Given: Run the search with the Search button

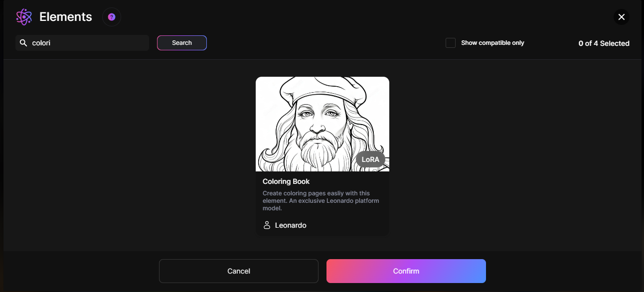Looking at the screenshot, I should click(181, 43).
